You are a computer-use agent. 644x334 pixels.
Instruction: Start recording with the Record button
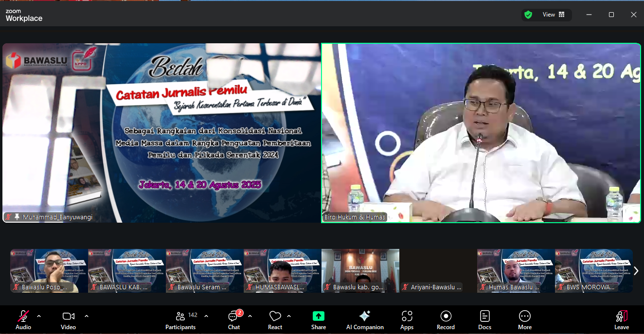coord(446,319)
